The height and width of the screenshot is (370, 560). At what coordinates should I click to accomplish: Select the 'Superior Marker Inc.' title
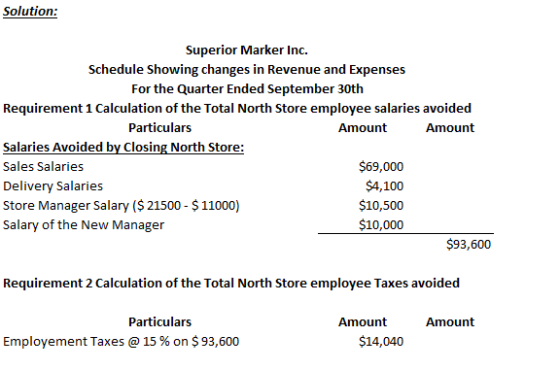(x=246, y=50)
